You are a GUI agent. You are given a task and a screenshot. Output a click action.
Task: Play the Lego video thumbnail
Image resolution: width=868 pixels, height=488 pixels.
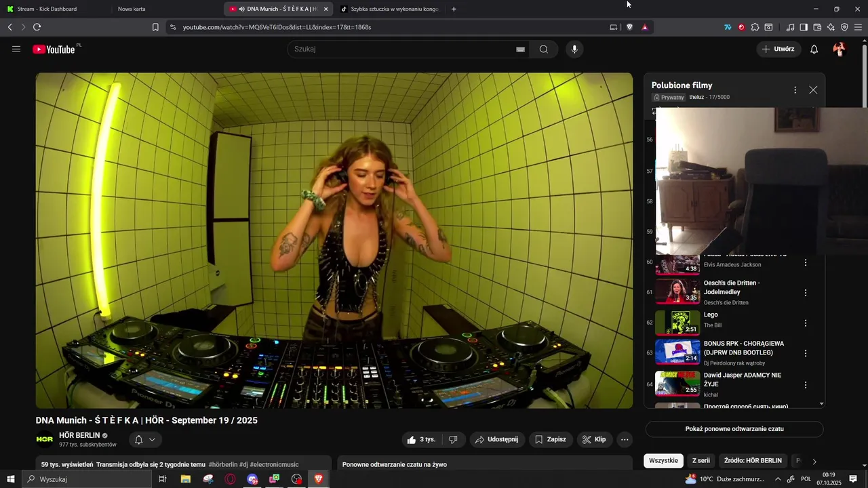pyautogui.click(x=677, y=323)
